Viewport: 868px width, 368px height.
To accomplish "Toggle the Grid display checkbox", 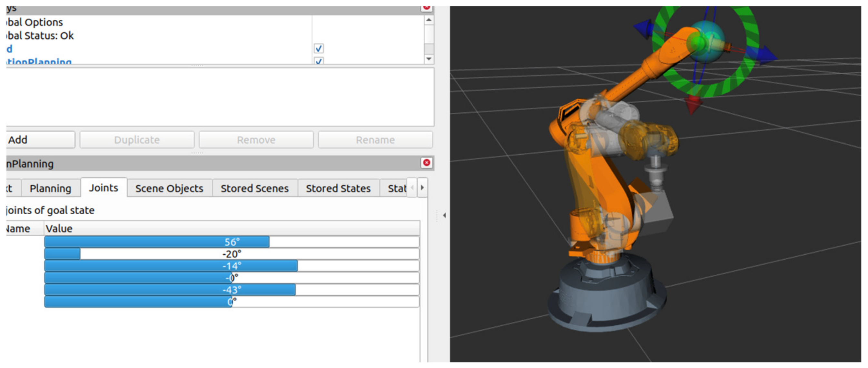I will 319,48.
